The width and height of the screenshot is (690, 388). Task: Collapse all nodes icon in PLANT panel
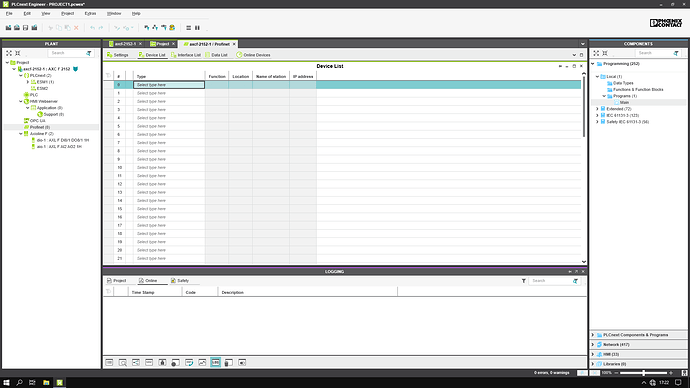click(18, 53)
